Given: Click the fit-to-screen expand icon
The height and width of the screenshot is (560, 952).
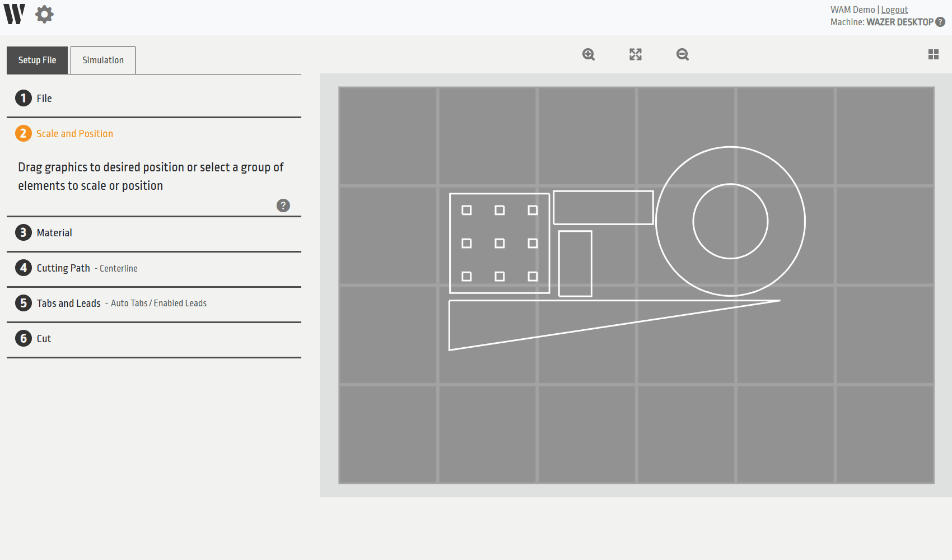Looking at the screenshot, I should point(635,54).
